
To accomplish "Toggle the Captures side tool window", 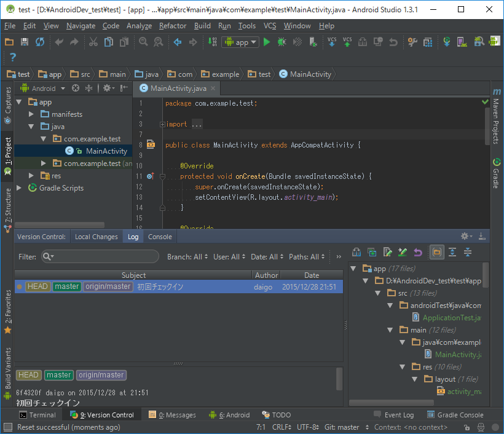I will tap(8, 105).
